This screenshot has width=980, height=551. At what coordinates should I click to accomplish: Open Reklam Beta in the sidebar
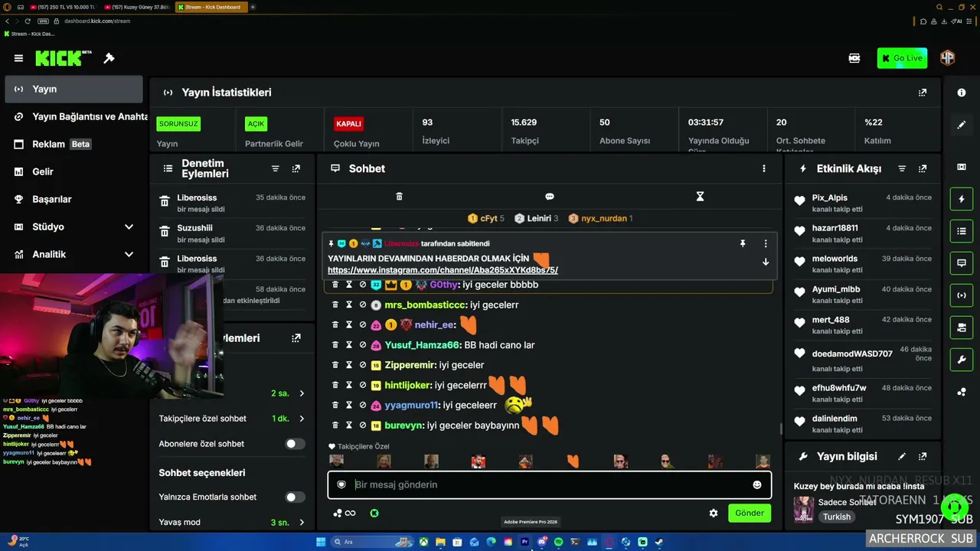coord(73,144)
